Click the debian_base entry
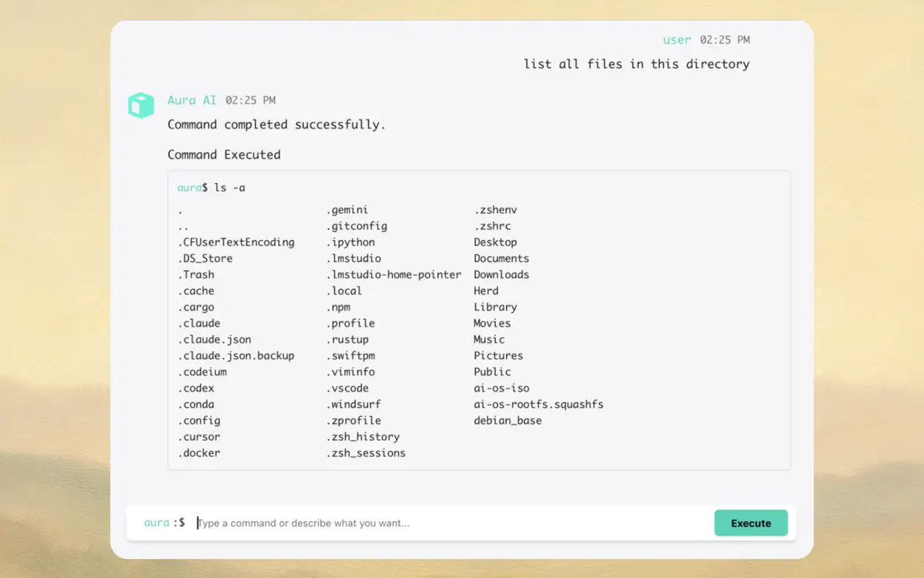 point(507,420)
